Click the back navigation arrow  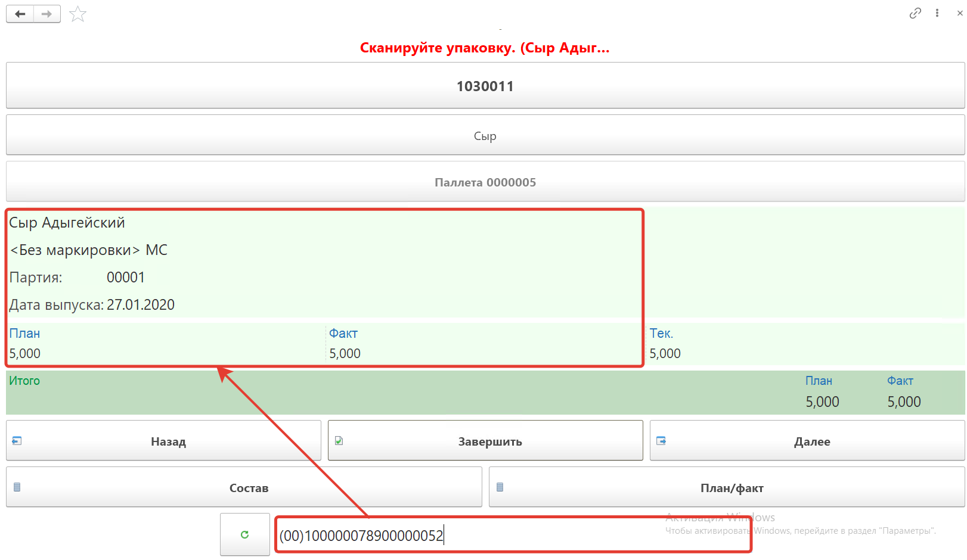point(20,14)
